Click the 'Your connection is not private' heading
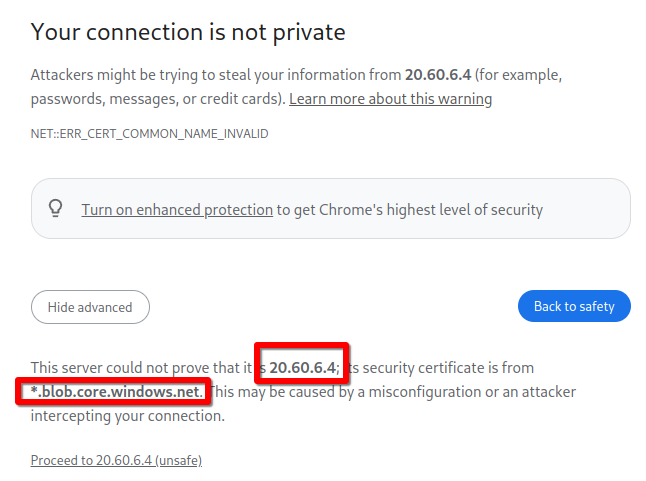646x481 pixels. 188,32
